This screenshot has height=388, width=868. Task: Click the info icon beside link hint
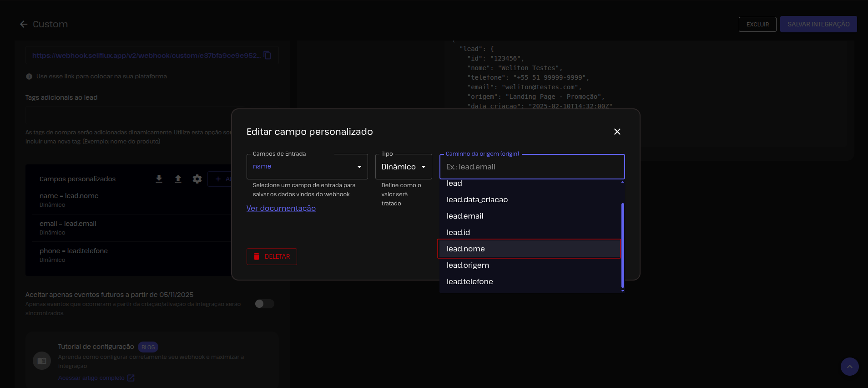(x=29, y=77)
